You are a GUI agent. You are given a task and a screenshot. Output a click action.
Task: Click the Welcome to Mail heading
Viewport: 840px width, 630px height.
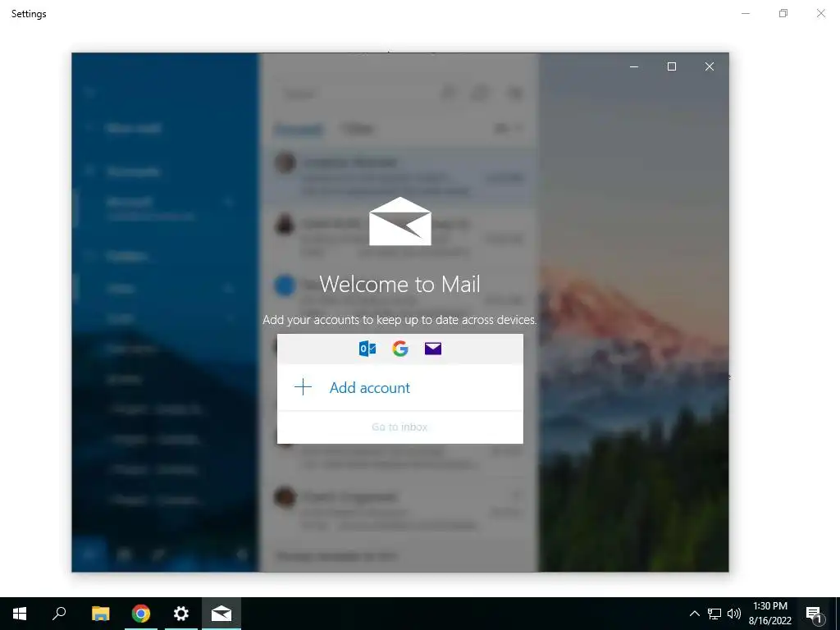coord(399,284)
